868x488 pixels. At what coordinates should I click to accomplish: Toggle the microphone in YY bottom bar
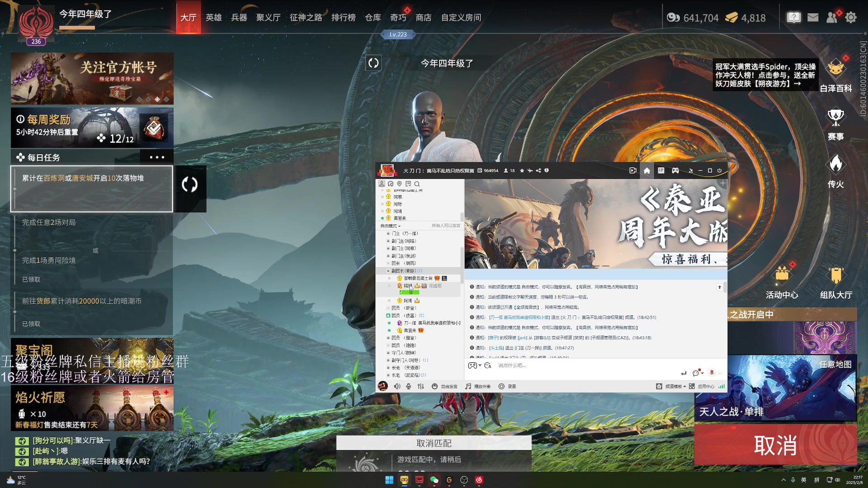click(x=408, y=386)
